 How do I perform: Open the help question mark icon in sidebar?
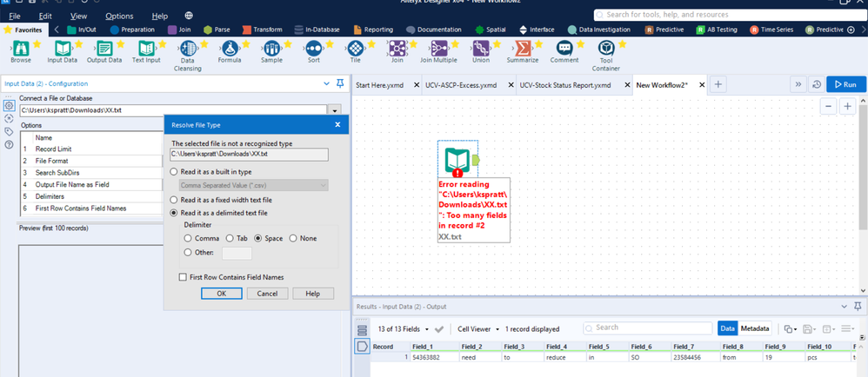[9, 145]
